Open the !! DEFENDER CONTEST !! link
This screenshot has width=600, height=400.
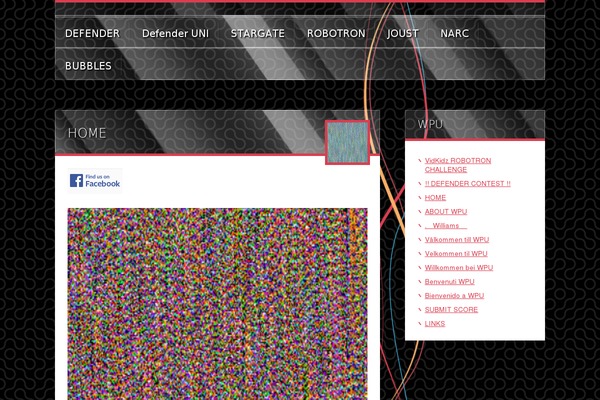point(467,184)
